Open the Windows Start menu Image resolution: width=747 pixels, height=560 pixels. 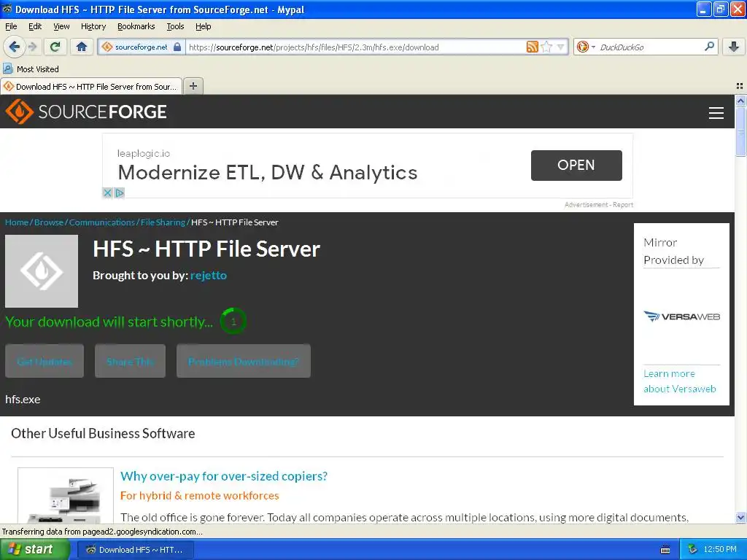pos(35,550)
